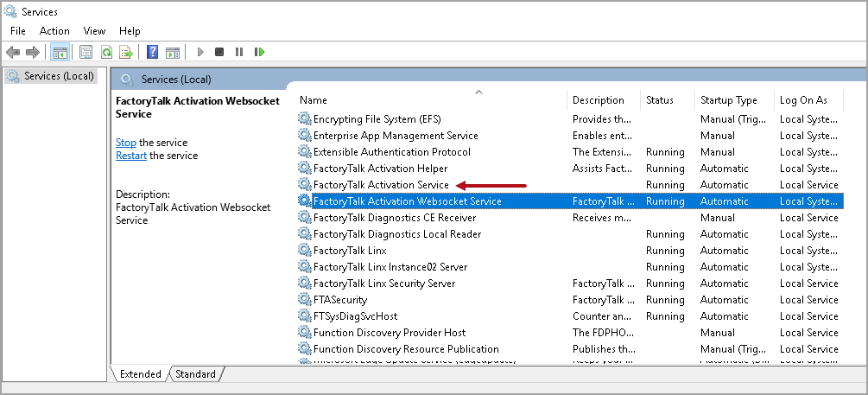868x395 pixels.
Task: Switch to the Standard tab
Action: (196, 374)
